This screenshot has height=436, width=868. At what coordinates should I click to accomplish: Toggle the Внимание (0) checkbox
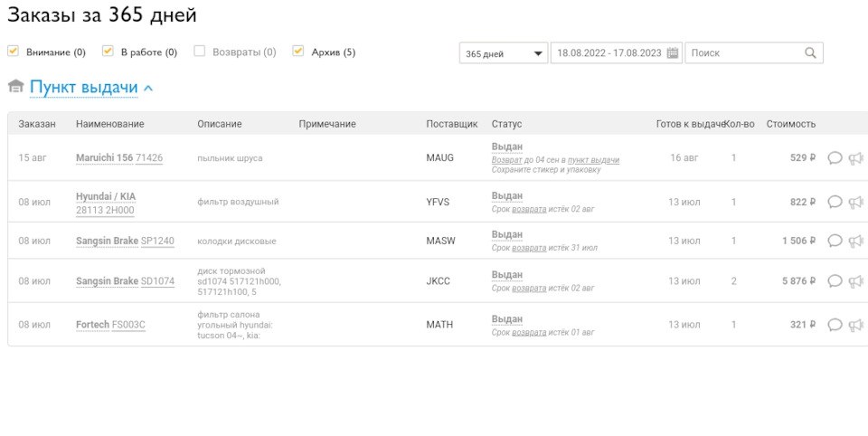point(14,52)
